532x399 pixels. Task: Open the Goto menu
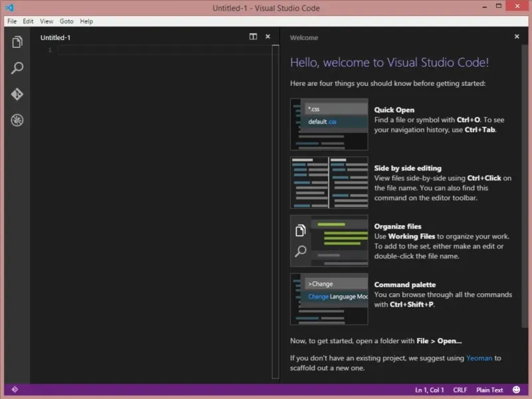tap(66, 21)
